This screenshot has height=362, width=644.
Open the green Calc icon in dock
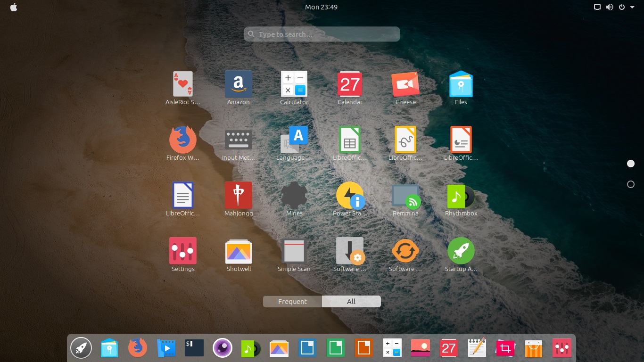tap(336, 348)
